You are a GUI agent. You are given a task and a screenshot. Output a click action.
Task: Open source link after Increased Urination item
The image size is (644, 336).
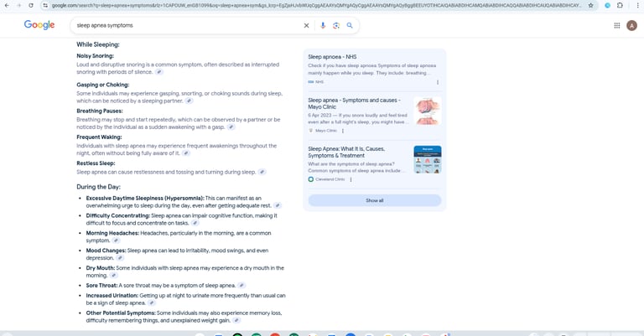pyautogui.click(x=152, y=303)
